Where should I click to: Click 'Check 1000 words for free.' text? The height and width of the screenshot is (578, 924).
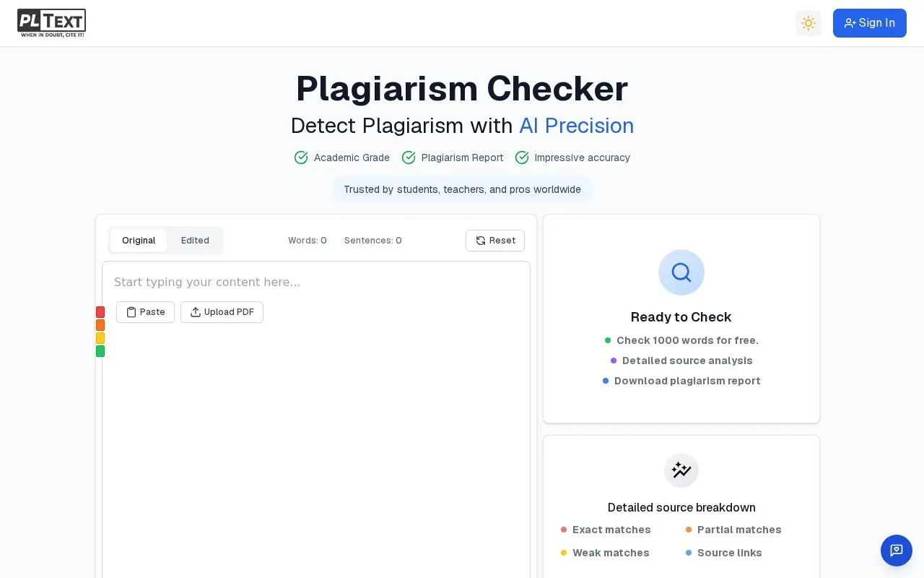[687, 340]
